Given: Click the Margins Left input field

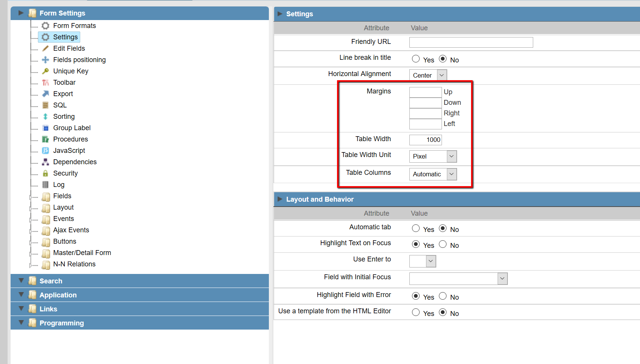Looking at the screenshot, I should (x=426, y=124).
